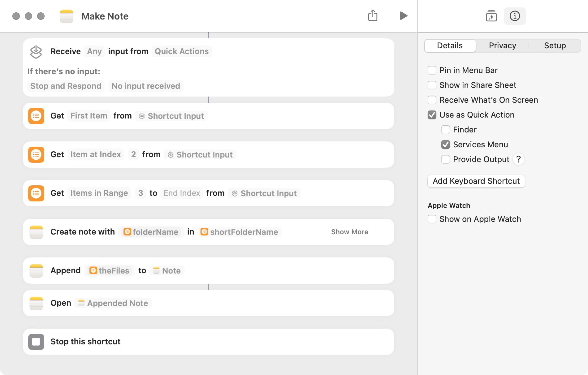Enable Pin in Menu Bar
Screen dimensions: 588x375
tap(432, 70)
